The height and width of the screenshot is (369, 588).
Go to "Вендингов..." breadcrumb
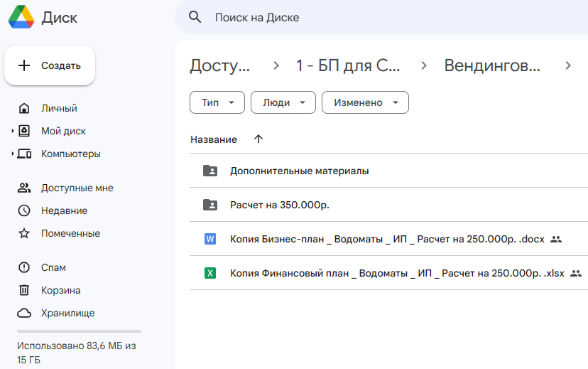click(x=492, y=65)
